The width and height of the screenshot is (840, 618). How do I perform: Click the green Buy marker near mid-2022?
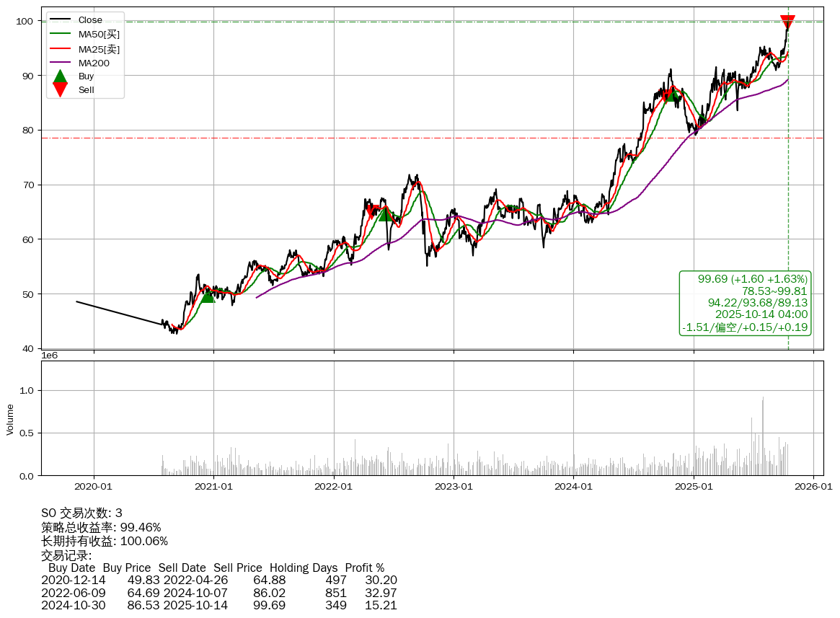(x=386, y=214)
